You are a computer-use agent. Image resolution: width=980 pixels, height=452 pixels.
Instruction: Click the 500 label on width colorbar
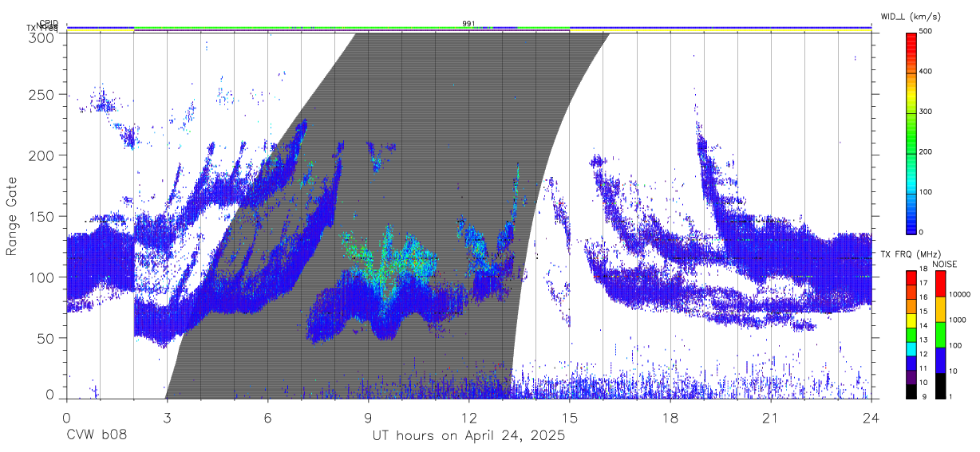coord(926,31)
